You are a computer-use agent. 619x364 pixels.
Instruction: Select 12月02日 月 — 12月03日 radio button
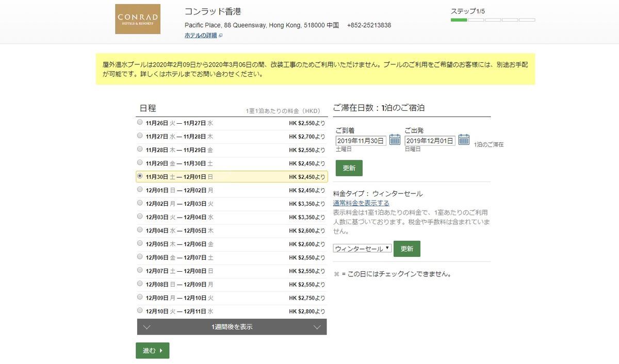(x=140, y=203)
